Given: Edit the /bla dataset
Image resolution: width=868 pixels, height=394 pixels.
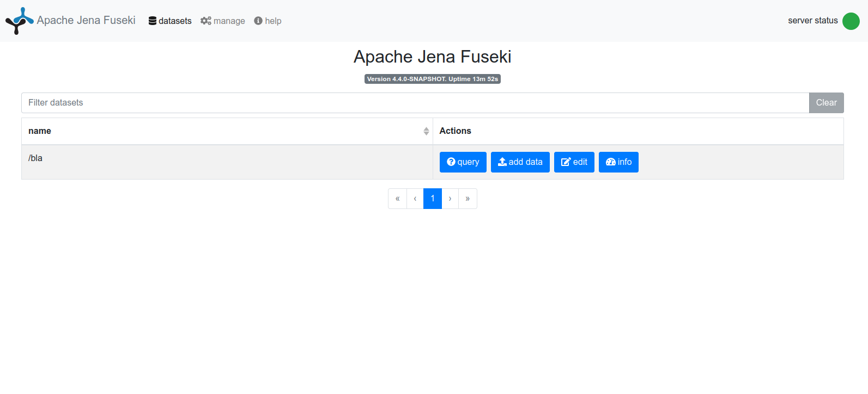Looking at the screenshot, I should click(574, 162).
